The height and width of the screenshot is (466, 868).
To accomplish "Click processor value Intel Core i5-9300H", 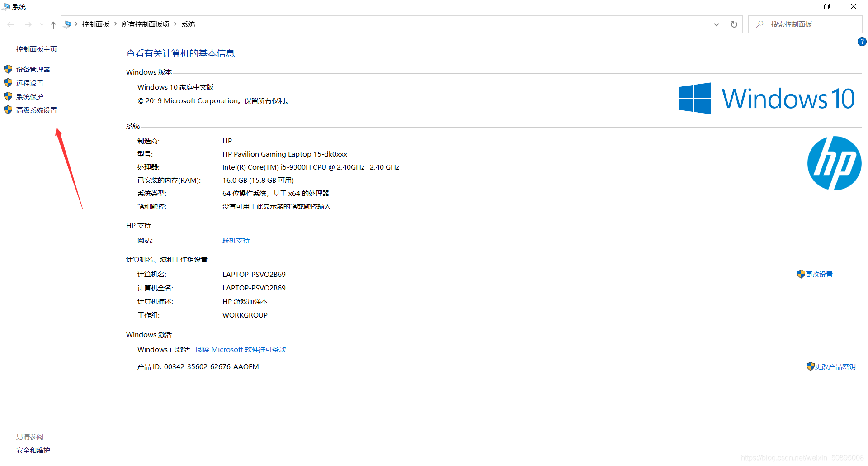I will [311, 167].
